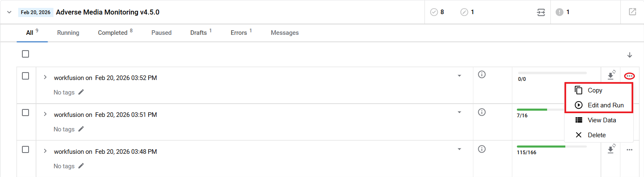Choose Edit and Run from context menu
Screen dimensions: 644x177
[599, 105]
